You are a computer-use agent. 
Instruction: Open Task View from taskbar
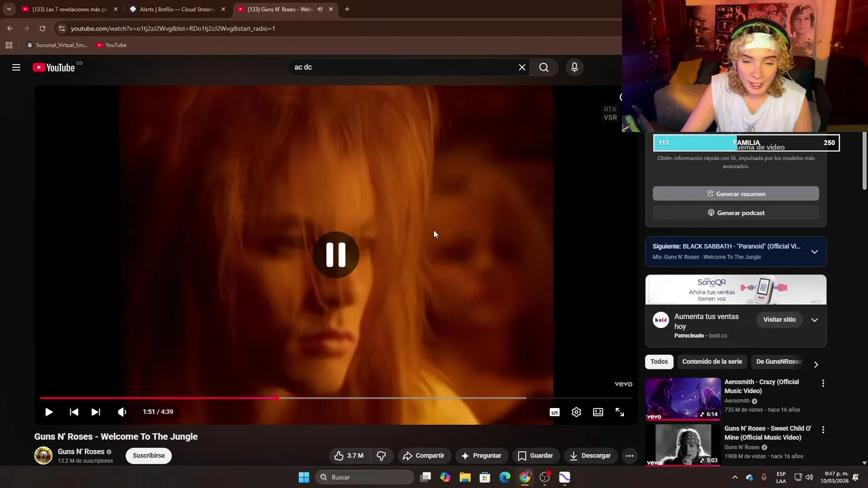(425, 477)
